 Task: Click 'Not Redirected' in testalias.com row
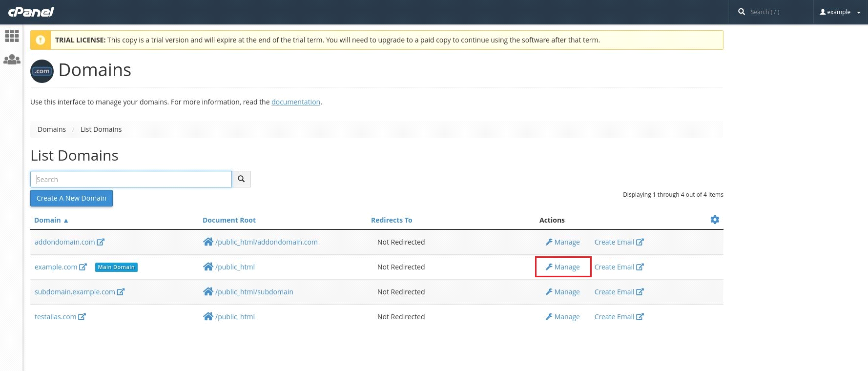(x=401, y=317)
